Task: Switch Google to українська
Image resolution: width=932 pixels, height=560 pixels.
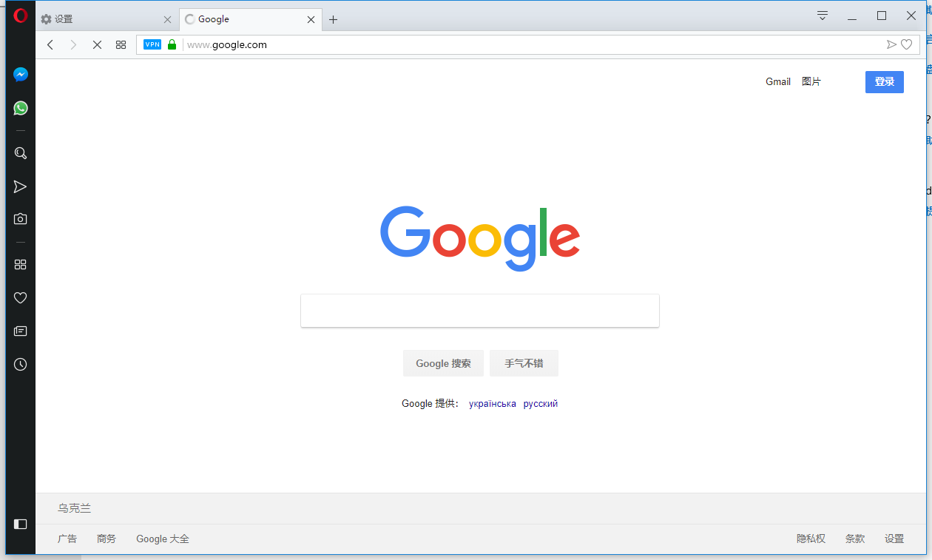Action: [493, 404]
